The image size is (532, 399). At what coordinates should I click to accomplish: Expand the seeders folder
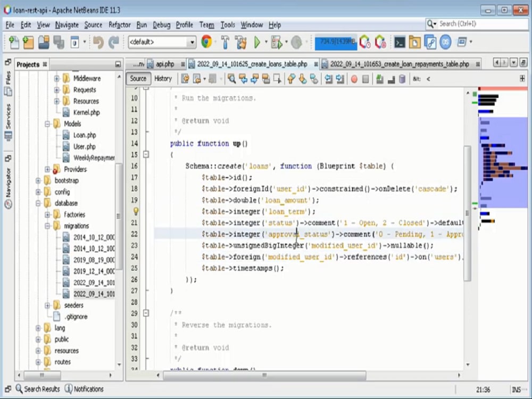click(x=47, y=305)
